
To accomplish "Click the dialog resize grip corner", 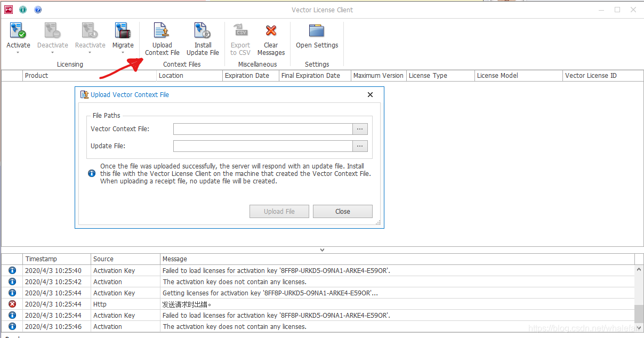I will click(x=378, y=222).
